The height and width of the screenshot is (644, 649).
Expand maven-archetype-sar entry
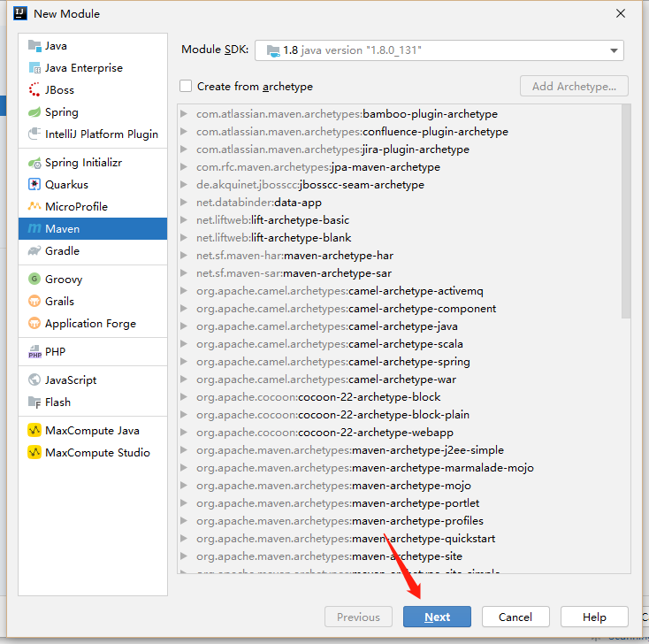(x=184, y=273)
